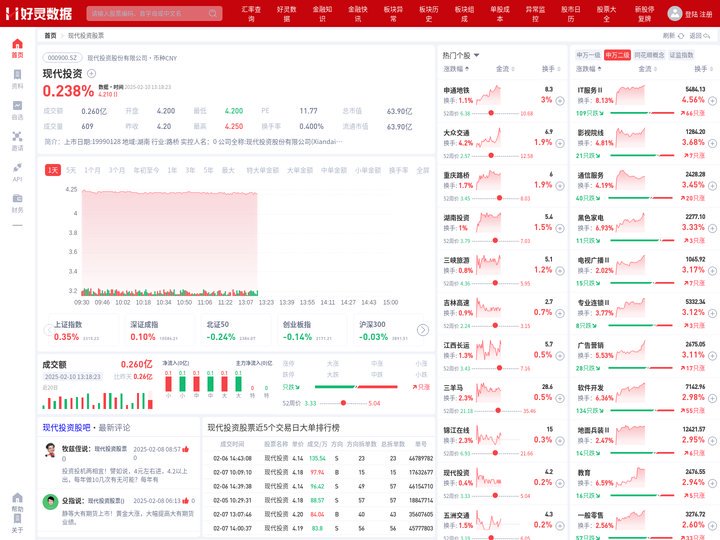Add 现代投资 to watchlist with plus icon
The height and width of the screenshot is (540, 720).
point(91,73)
